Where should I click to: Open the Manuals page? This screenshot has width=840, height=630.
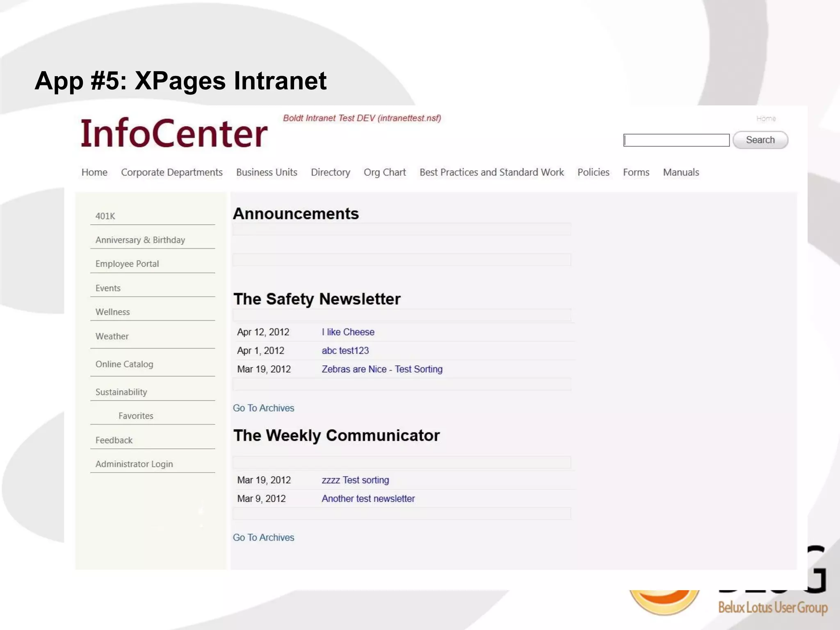pyautogui.click(x=681, y=172)
